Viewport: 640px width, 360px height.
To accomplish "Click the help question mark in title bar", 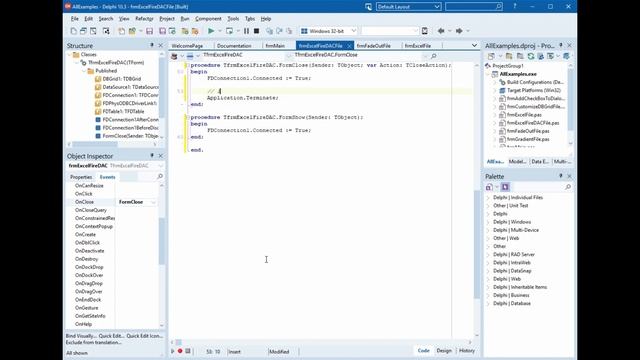I will pyautogui.click(x=515, y=6).
